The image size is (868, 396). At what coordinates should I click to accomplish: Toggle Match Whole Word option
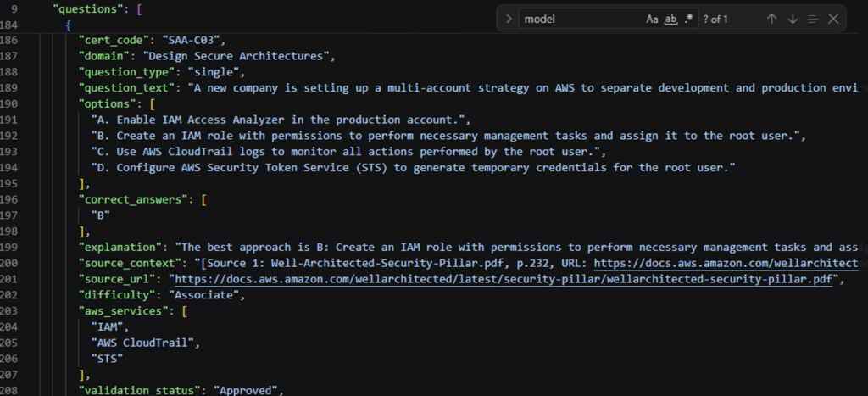(671, 19)
